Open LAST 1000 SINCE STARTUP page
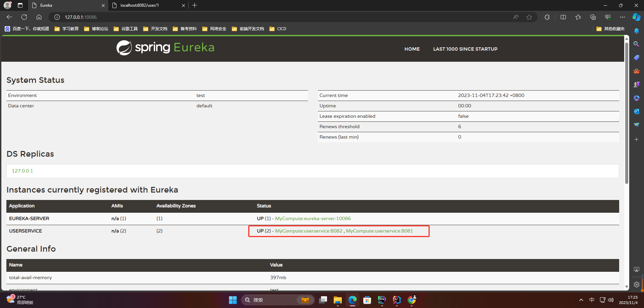Screen dimensions: 644x308 pos(465,49)
